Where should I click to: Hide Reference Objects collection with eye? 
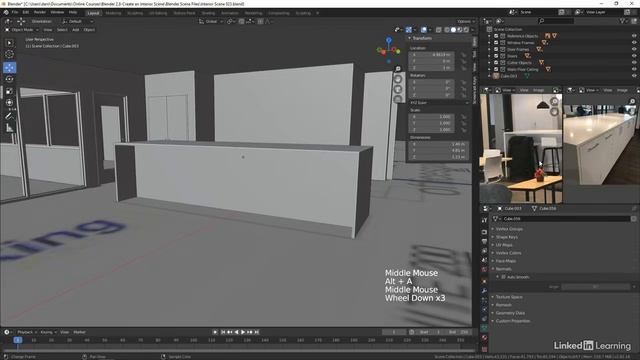[x=634, y=36]
